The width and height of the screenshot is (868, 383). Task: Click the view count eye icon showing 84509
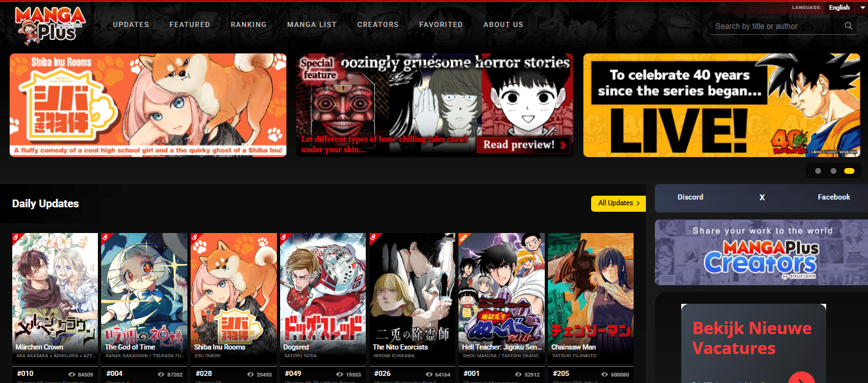coord(72,374)
